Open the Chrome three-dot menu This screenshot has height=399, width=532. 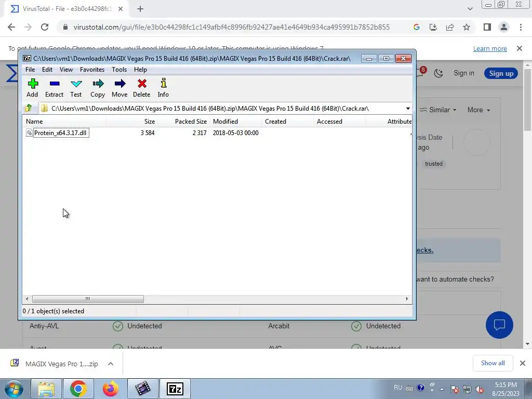(521, 27)
